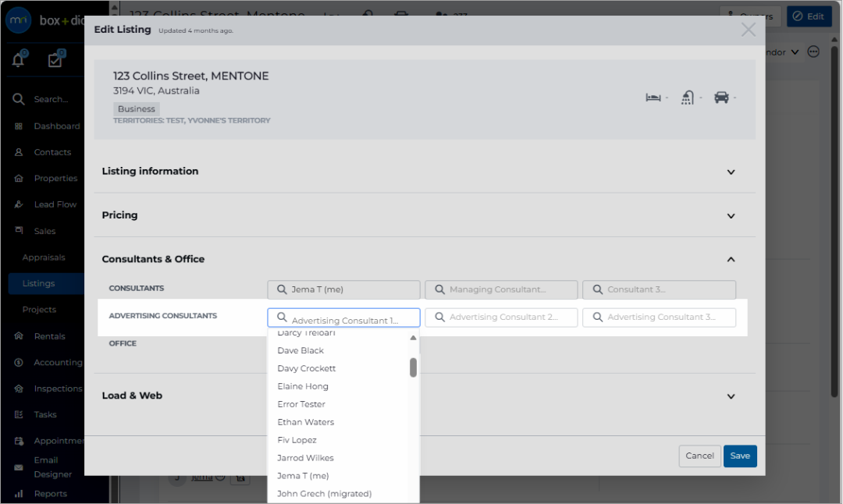Click the Email Designer envelope icon
This screenshot has height=504, width=843.
click(x=19, y=467)
